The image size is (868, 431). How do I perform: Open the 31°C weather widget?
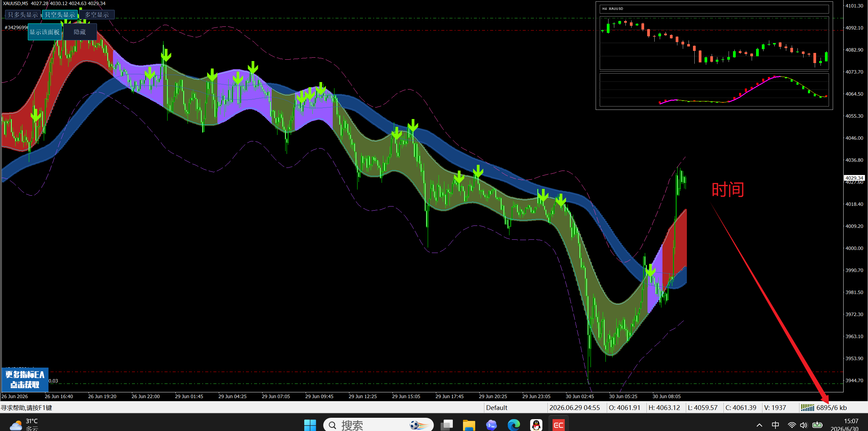click(24, 425)
